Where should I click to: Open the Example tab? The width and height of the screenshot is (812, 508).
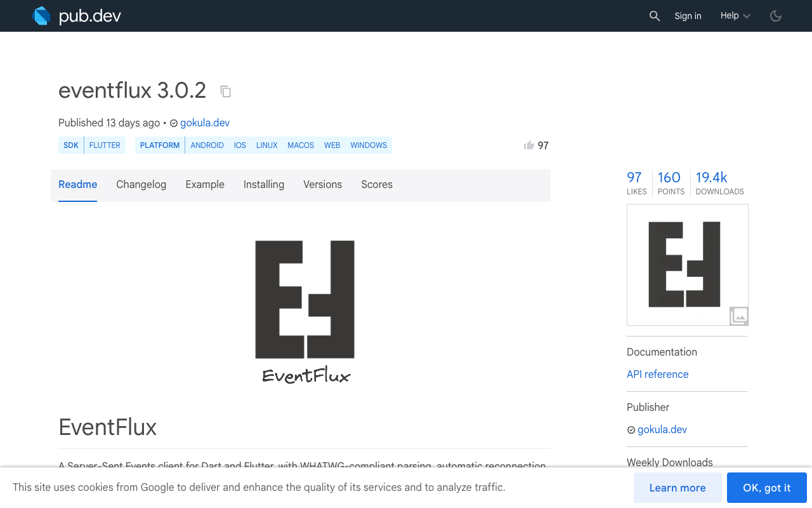205,185
